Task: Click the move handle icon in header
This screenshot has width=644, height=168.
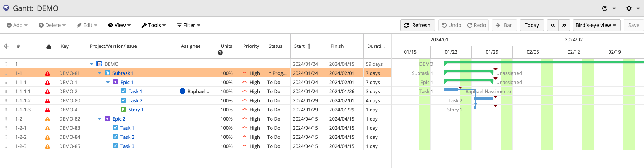Action: coord(6,46)
